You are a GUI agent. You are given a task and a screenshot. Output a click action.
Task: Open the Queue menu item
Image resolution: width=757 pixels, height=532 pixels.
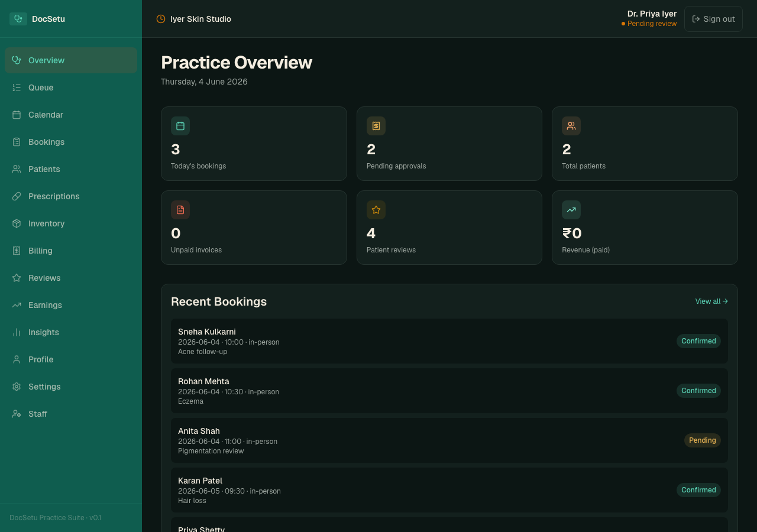point(71,87)
